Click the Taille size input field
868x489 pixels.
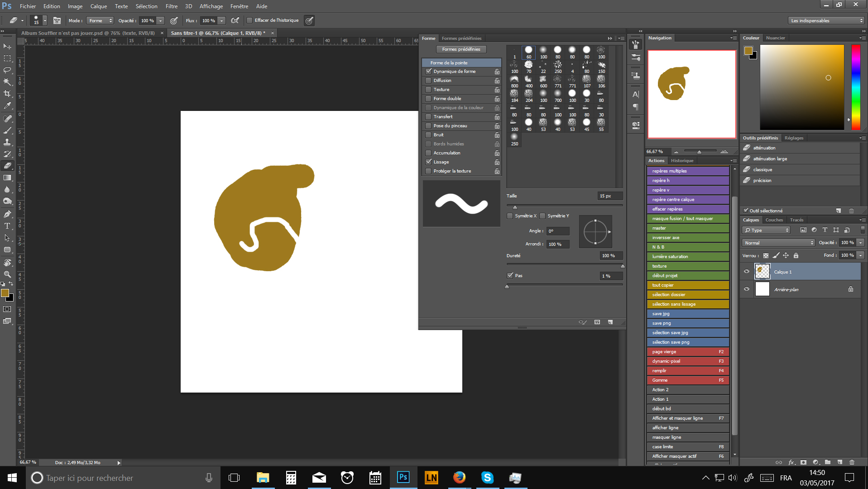609,196
